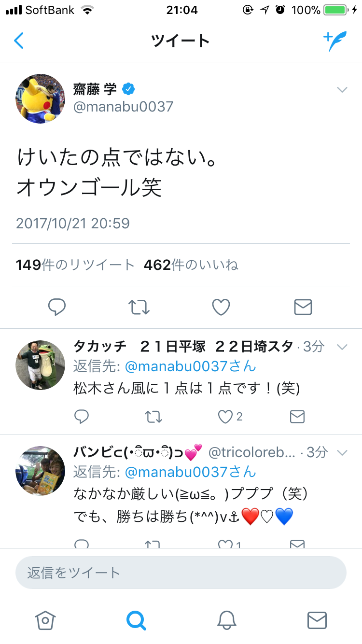Screen dimensions: 362x644
Task: Share main tweet via direct message icon
Action: click(x=303, y=307)
